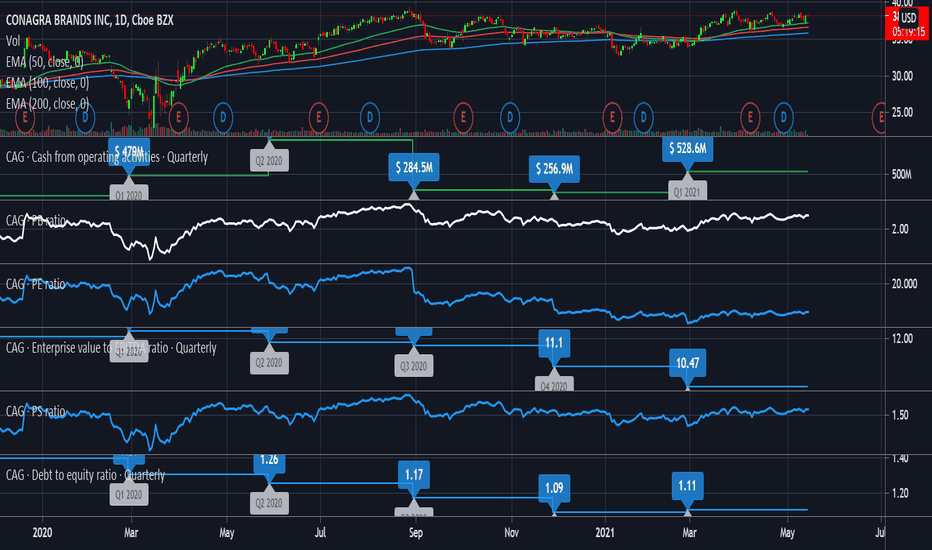Click the 25.00 price axis label

901,112
